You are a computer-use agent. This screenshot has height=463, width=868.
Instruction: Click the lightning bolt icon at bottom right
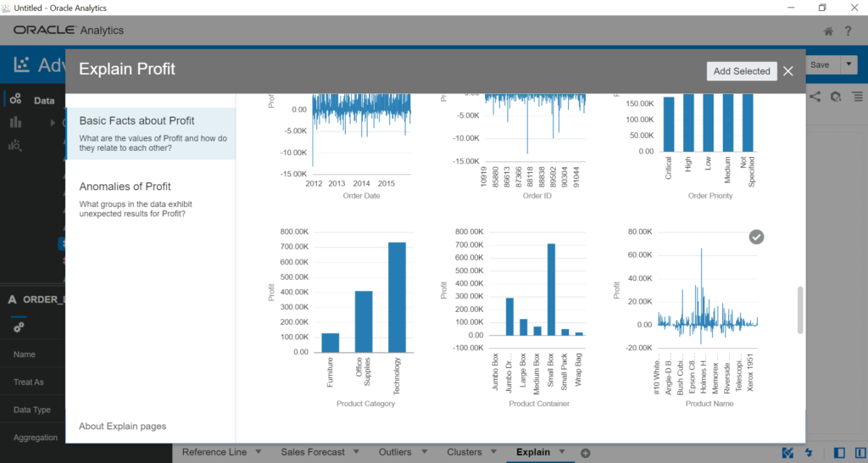pos(809,453)
